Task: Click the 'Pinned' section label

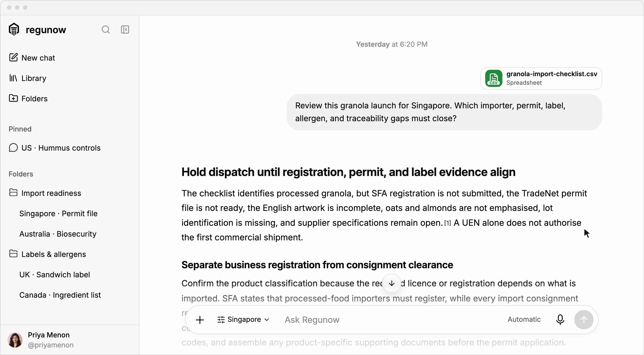Action: point(20,129)
